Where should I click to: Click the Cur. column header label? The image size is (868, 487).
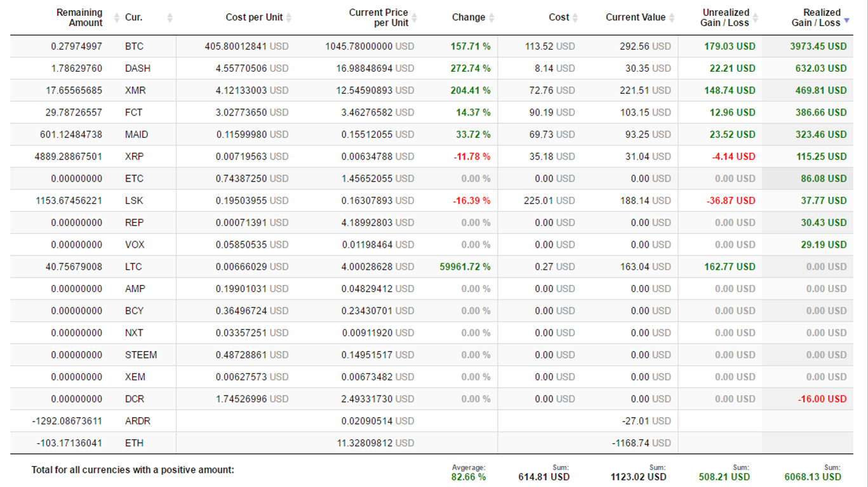tap(133, 18)
